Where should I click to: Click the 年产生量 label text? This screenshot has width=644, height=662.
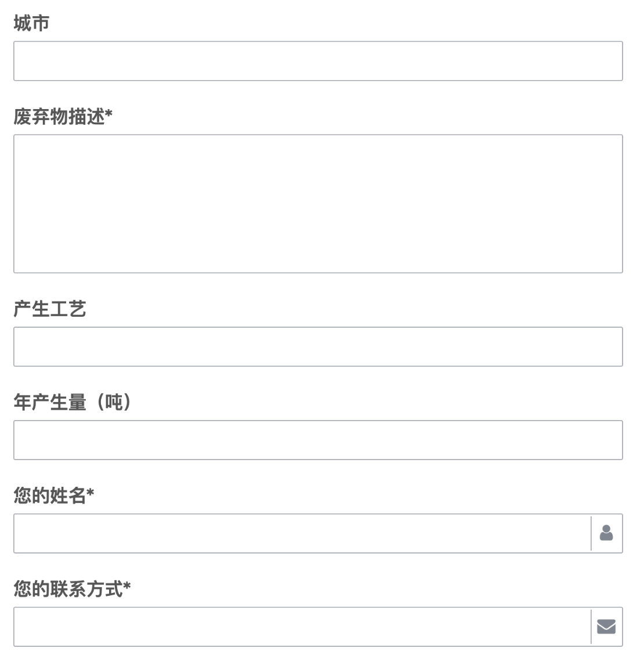click(x=50, y=402)
